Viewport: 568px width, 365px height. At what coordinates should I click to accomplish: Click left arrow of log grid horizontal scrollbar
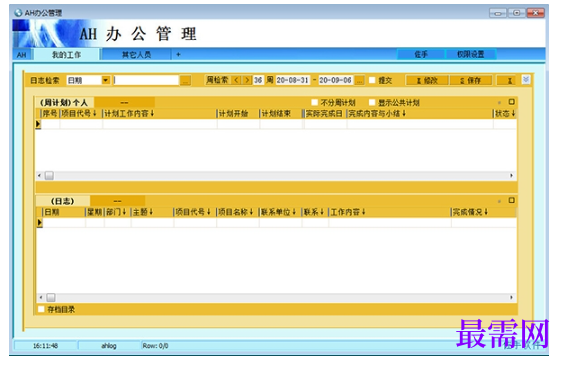(41, 298)
